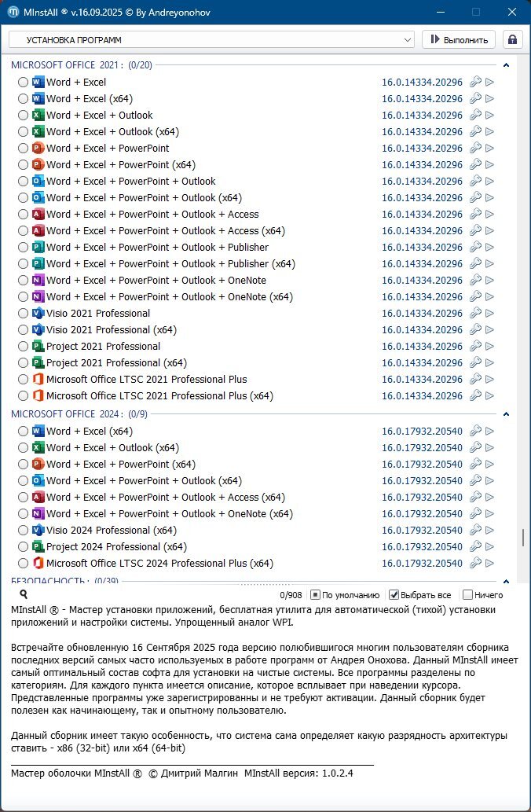The height and width of the screenshot is (812, 531).
Task: Collapse the БЕЗОПАСНОСТЬ section arrow
Action: (x=507, y=580)
